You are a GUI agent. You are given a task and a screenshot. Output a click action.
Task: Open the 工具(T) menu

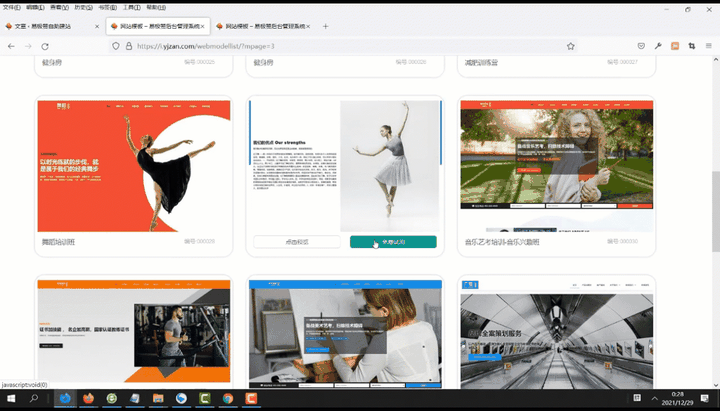[x=131, y=8]
